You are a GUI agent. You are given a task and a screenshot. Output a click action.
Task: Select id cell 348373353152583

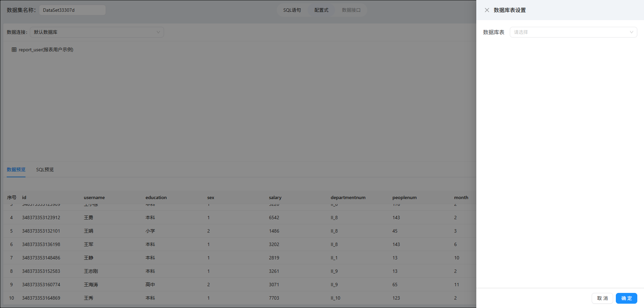click(x=41, y=271)
